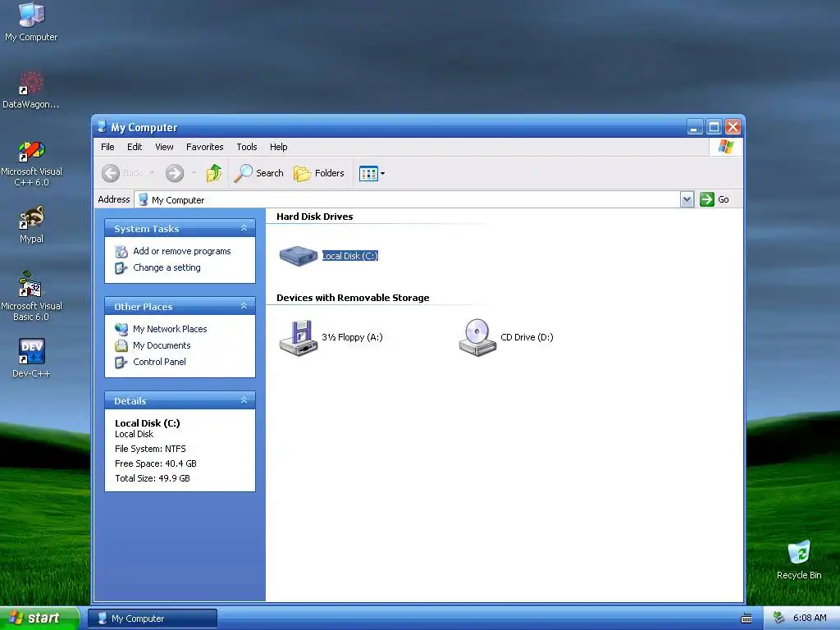Collapse the System Tasks panel
This screenshot has height=630, width=840.
coord(244,228)
